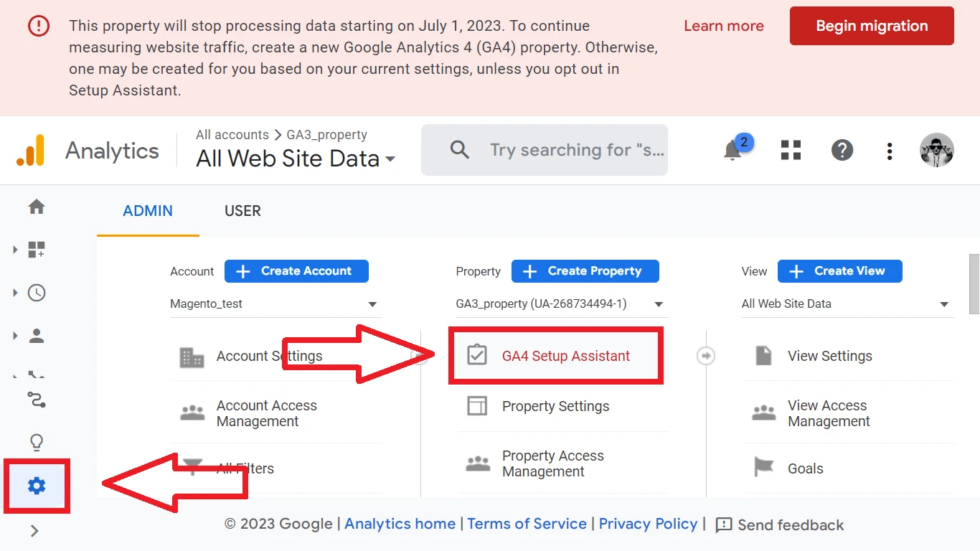This screenshot has width=980, height=551.
Task: Click the Help question mark icon
Action: (x=842, y=151)
